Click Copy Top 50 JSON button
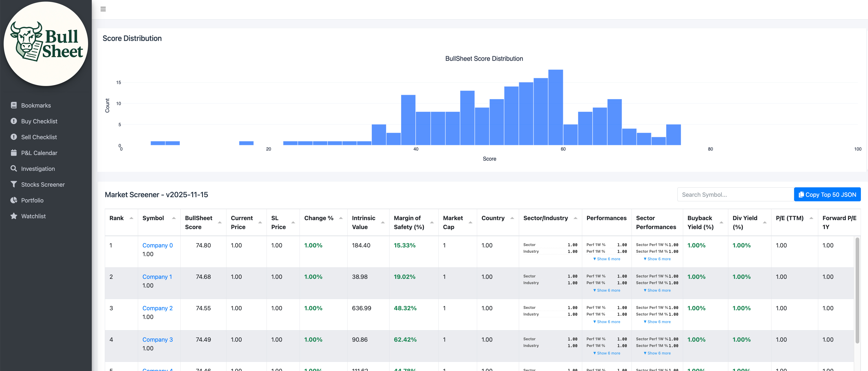The image size is (868, 371). point(827,194)
